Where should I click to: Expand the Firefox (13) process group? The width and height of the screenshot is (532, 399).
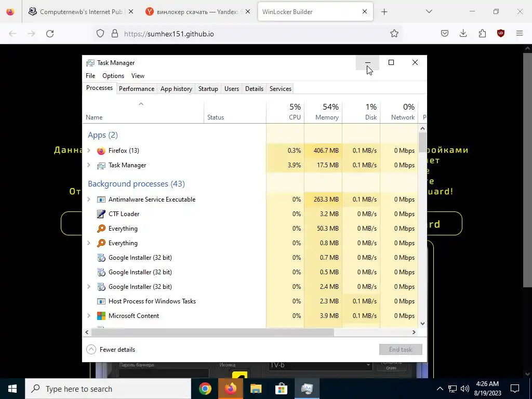tap(89, 150)
